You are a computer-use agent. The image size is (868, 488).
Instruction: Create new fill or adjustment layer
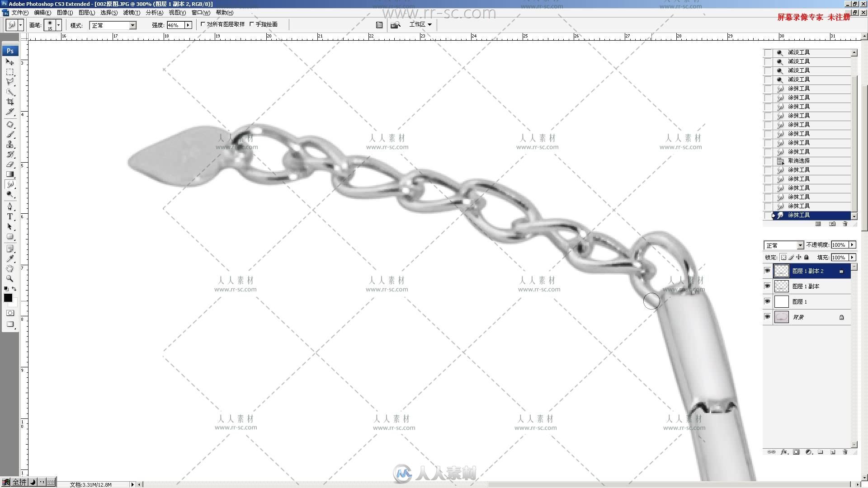coord(809,452)
